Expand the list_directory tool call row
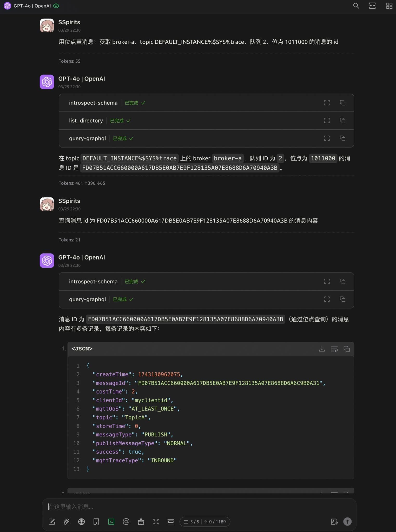The image size is (396, 532). coord(86,121)
